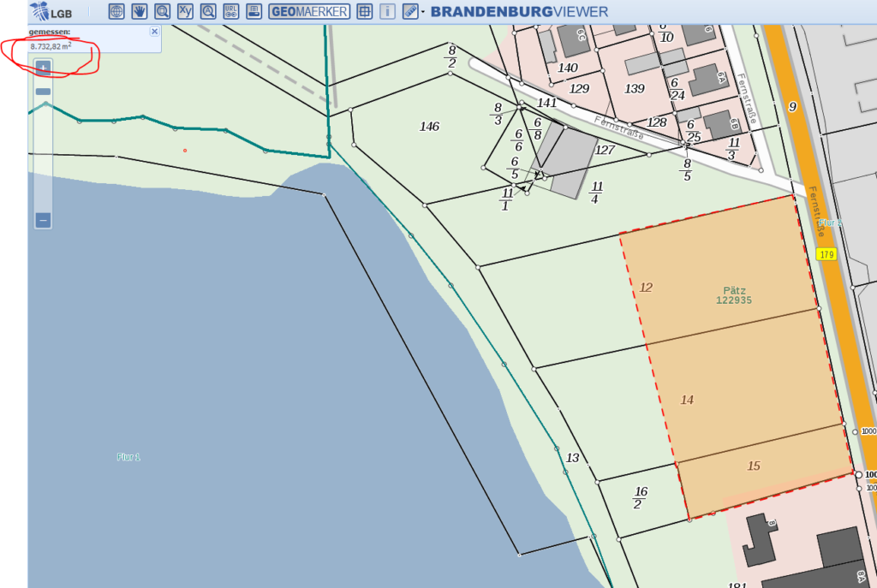
Task: Close the gemessen measurement panel
Action: (154, 31)
